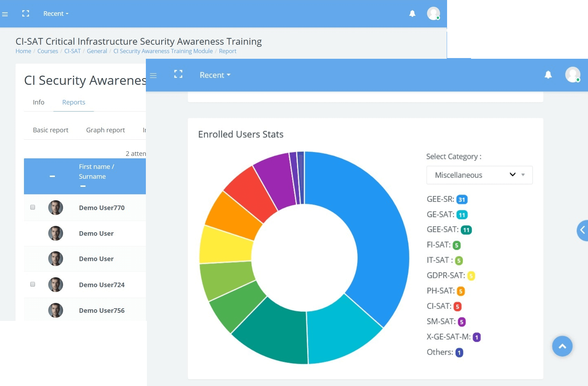Open the Basic report tab
The width and height of the screenshot is (588, 386).
point(51,130)
